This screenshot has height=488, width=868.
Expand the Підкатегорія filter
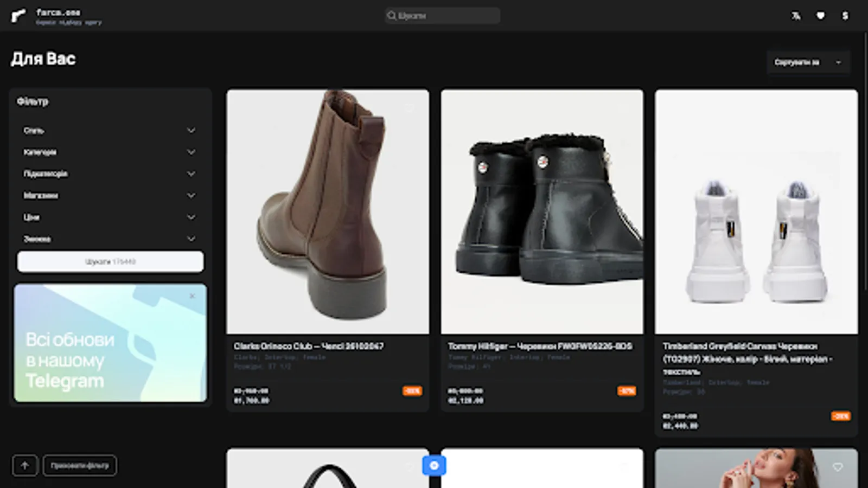tap(110, 174)
